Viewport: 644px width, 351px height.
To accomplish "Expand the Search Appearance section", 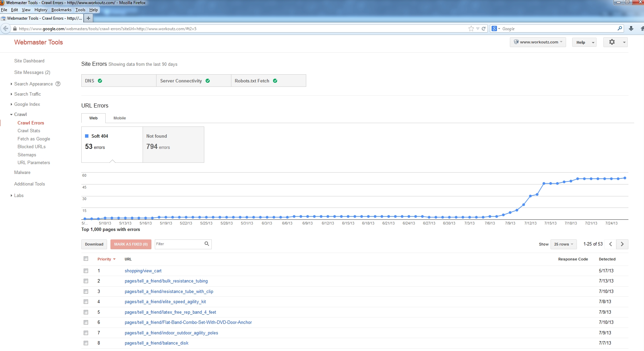I will click(33, 84).
